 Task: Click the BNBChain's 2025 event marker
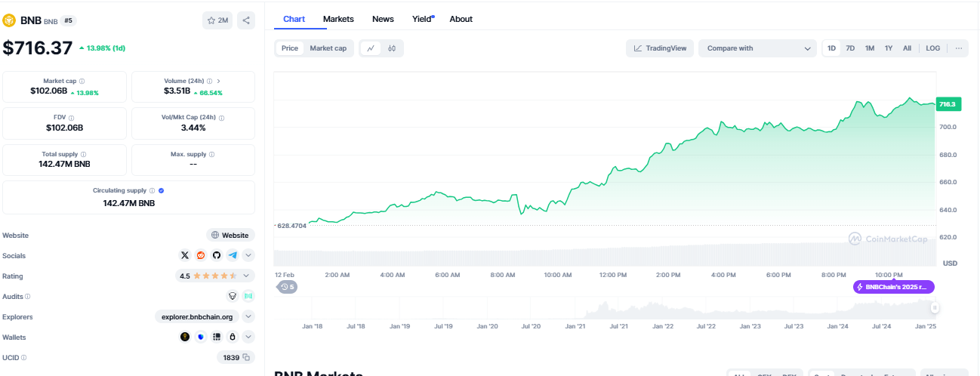point(895,287)
